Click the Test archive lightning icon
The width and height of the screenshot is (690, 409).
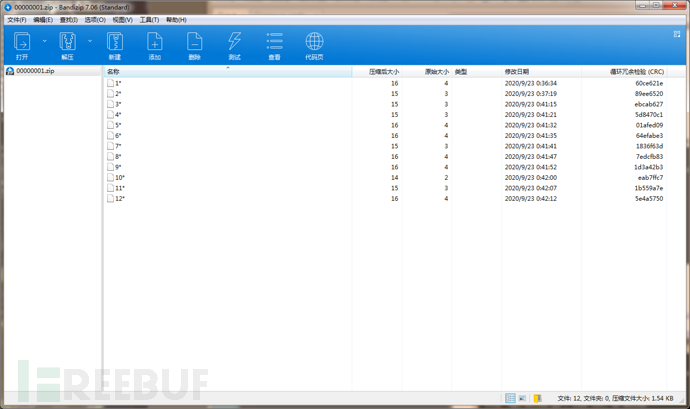[x=235, y=42]
